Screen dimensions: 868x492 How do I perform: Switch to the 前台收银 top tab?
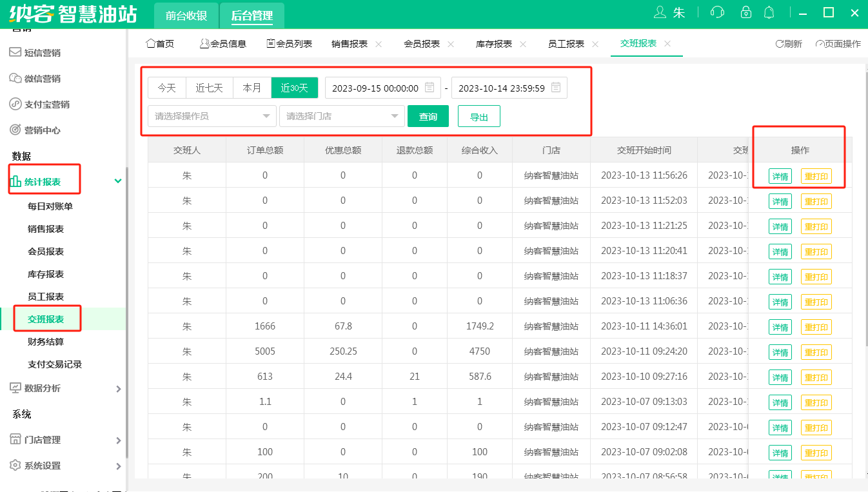(x=186, y=15)
